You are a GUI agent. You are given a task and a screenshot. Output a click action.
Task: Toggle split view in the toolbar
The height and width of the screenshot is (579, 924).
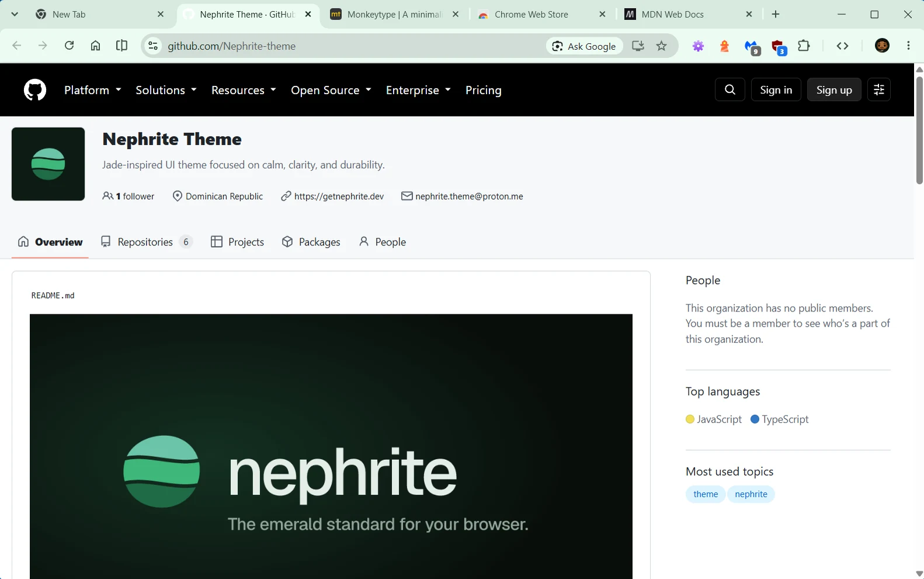point(121,46)
